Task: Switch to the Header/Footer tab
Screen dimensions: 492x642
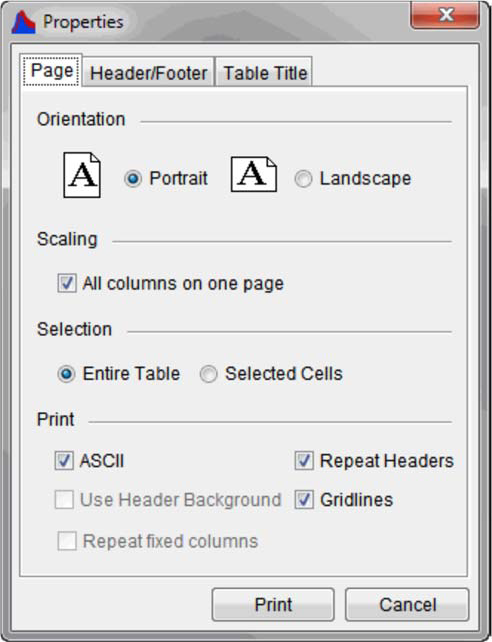Action: click(x=149, y=72)
